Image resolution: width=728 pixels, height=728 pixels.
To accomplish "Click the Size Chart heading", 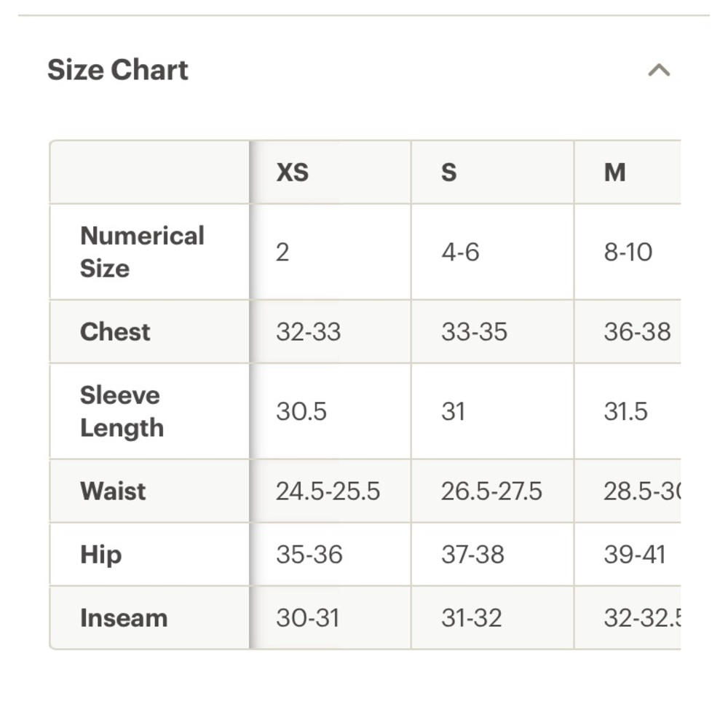I will pyautogui.click(x=118, y=70).
